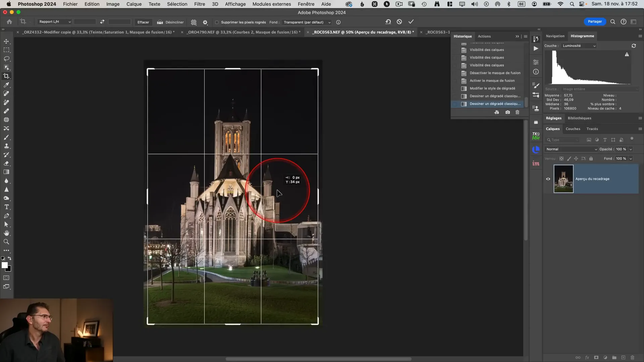
Task: Open the Opacité percentage dropdown
Action: click(631, 149)
